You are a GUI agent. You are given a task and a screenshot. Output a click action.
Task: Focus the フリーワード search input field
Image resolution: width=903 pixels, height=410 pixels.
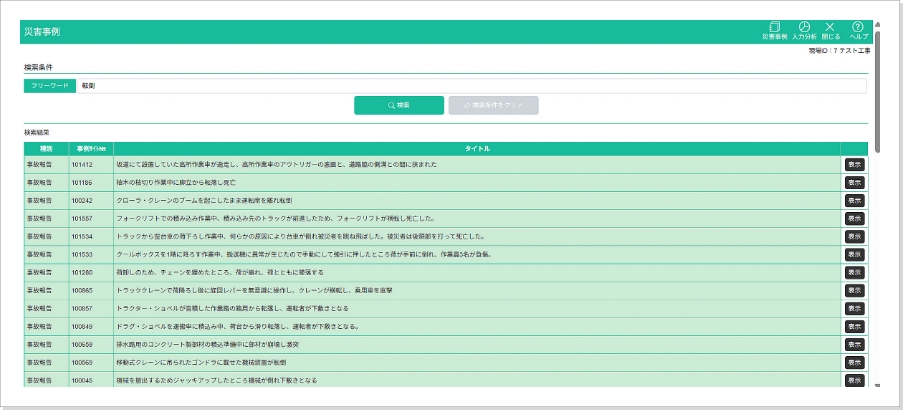pos(470,86)
